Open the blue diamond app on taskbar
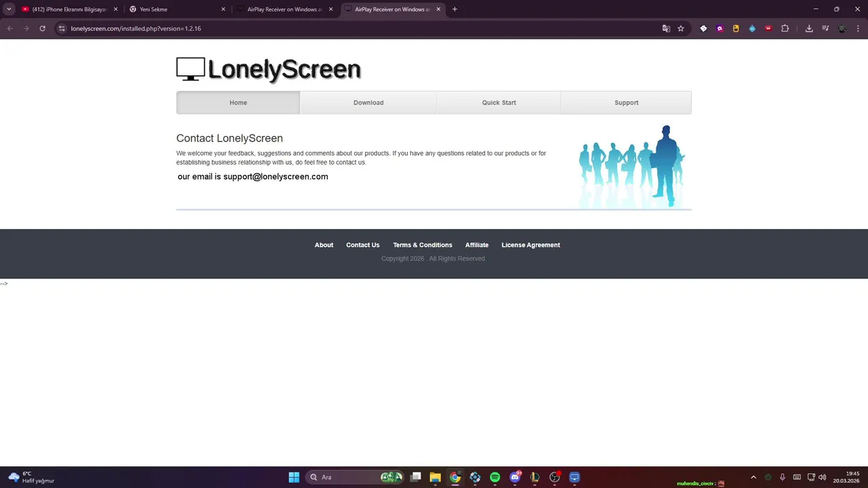This screenshot has width=868, height=488. click(475, 477)
